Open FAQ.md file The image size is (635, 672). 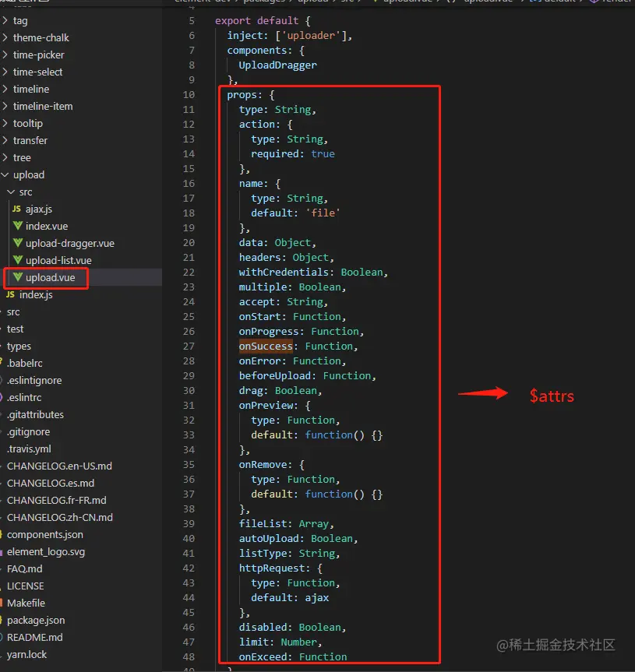coord(24,569)
